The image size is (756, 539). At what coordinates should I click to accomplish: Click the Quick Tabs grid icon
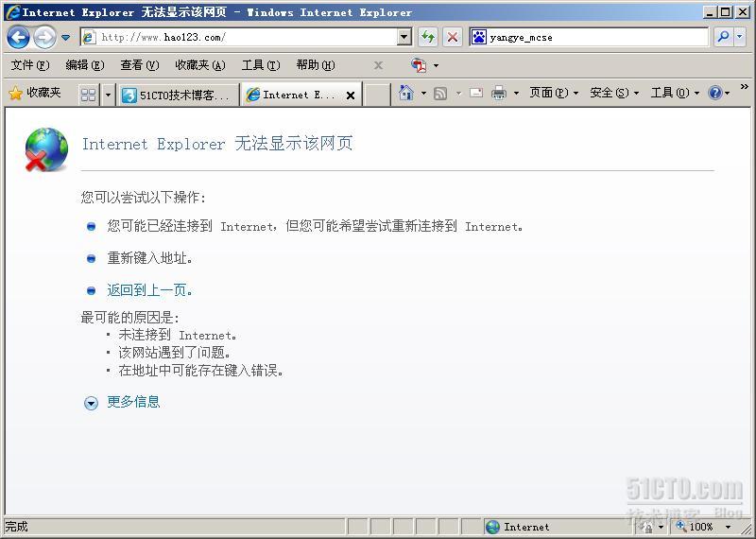pos(89,95)
